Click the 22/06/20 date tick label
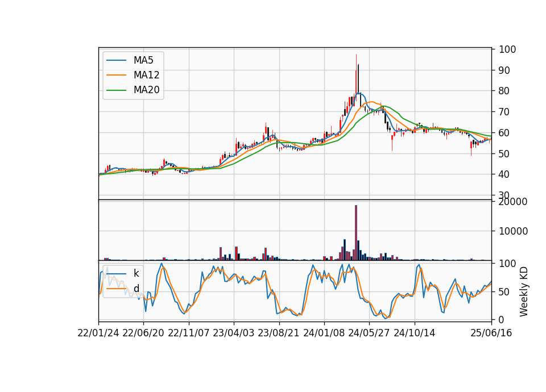The width and height of the screenshot is (546, 392). click(x=143, y=333)
